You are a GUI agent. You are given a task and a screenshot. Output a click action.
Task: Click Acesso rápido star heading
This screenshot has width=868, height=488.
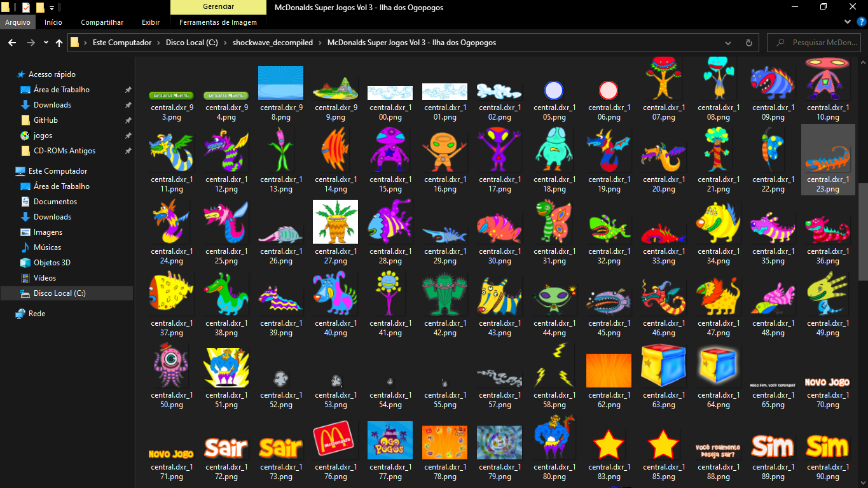coord(52,74)
